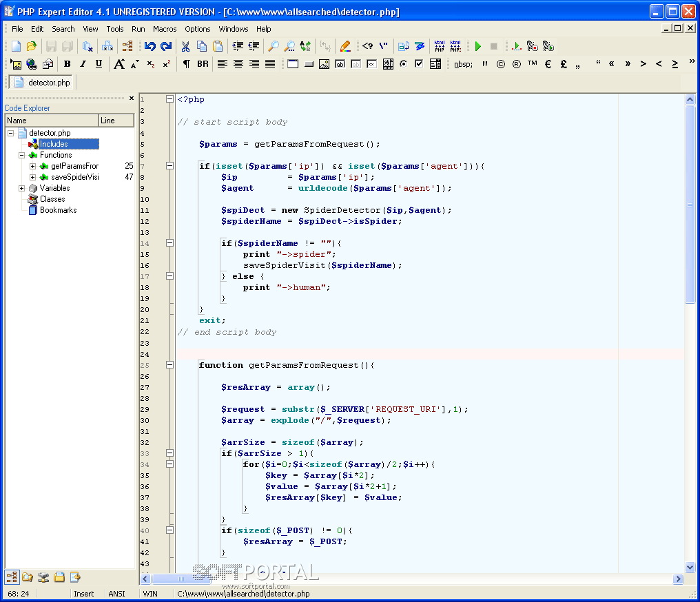This screenshot has height=602, width=700.
Task: Toggle Underline formatting button
Action: (99, 64)
